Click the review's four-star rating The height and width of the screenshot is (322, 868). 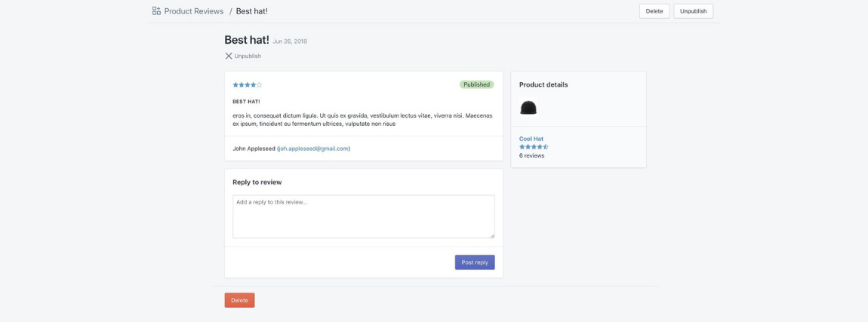click(x=247, y=84)
